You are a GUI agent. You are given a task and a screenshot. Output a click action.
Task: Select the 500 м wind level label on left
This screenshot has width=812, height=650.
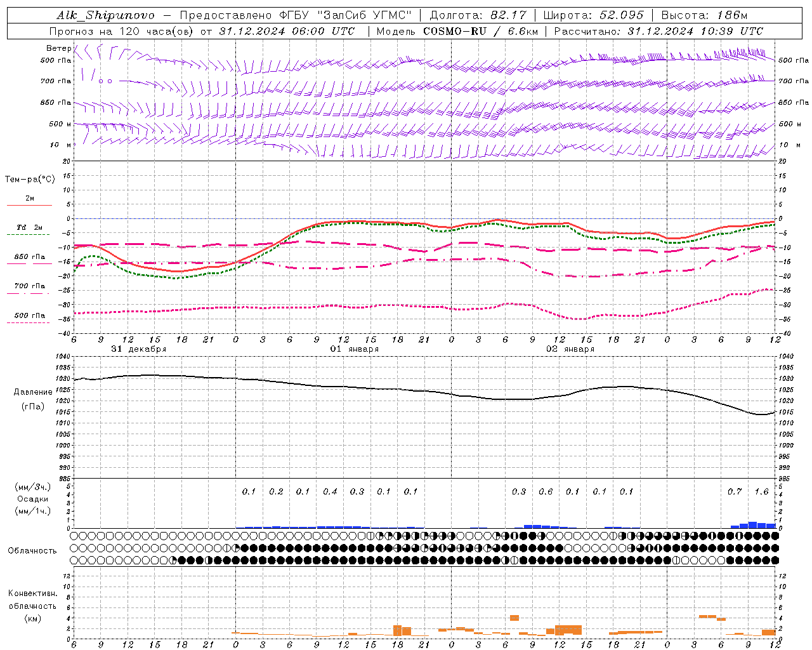(x=60, y=124)
